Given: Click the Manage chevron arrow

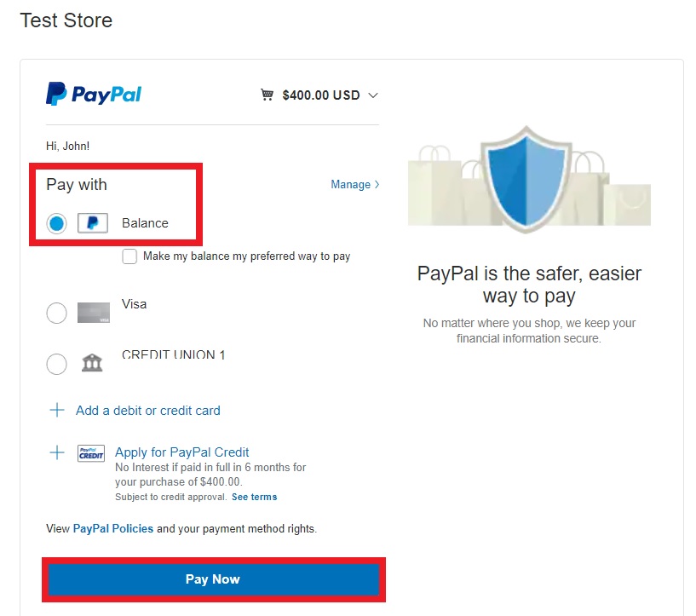Looking at the screenshot, I should click(x=377, y=184).
